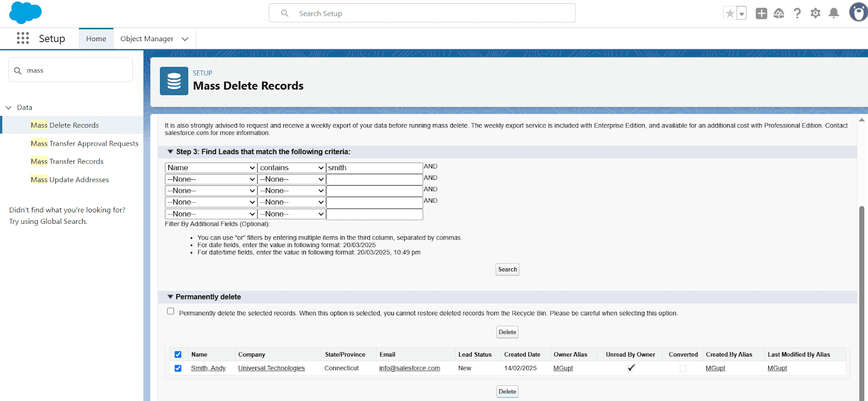Screen dimensions: 868x401
Task: Click the Created Date column header
Action: [522, 354]
